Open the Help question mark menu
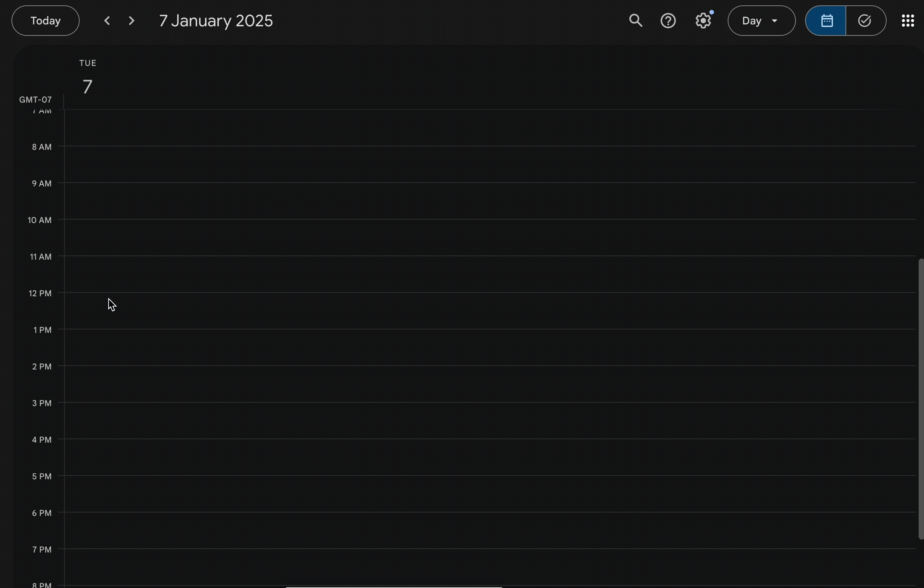Viewport: 924px width, 588px height. [668, 21]
